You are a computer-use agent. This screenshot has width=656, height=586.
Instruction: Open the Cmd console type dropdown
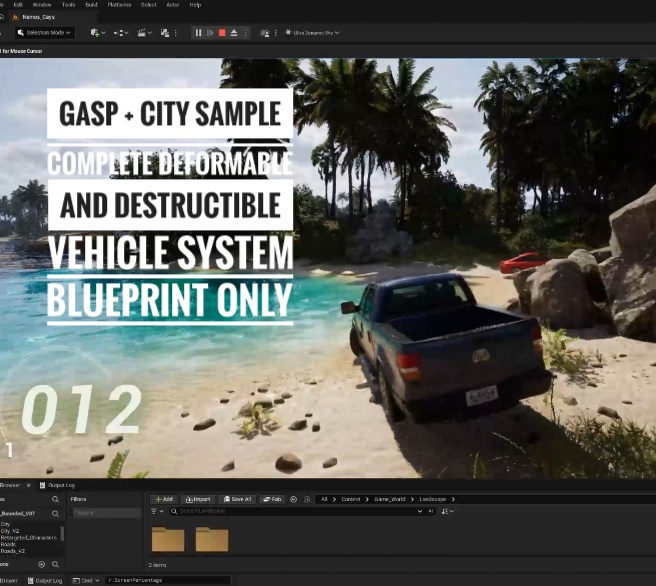click(86, 581)
